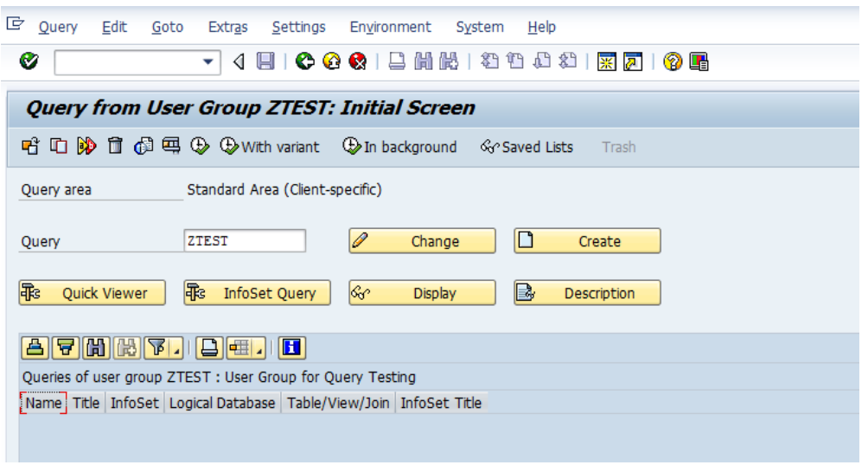The image size is (868, 465).
Task: Click the Create Shortcut icon
Action: pyautogui.click(x=633, y=61)
